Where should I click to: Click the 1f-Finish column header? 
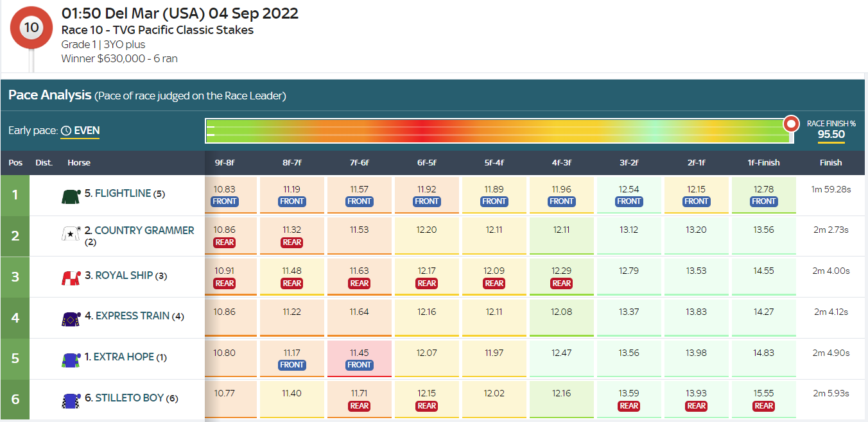click(x=763, y=163)
